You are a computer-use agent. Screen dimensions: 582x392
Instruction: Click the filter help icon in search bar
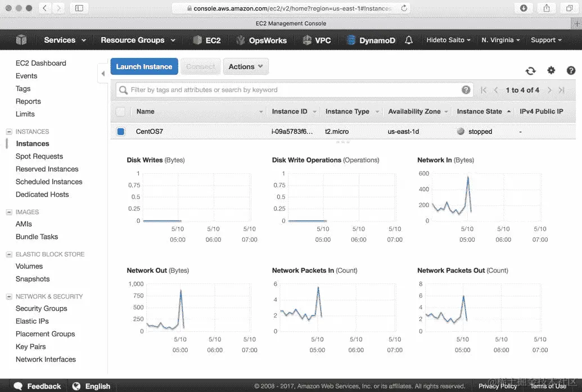coord(466,89)
